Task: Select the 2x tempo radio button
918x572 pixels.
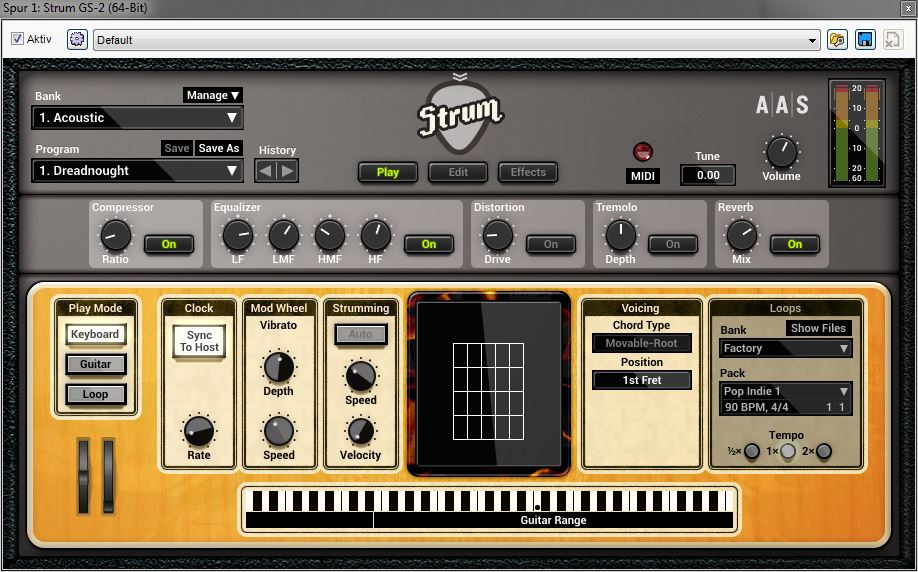Action: point(824,451)
